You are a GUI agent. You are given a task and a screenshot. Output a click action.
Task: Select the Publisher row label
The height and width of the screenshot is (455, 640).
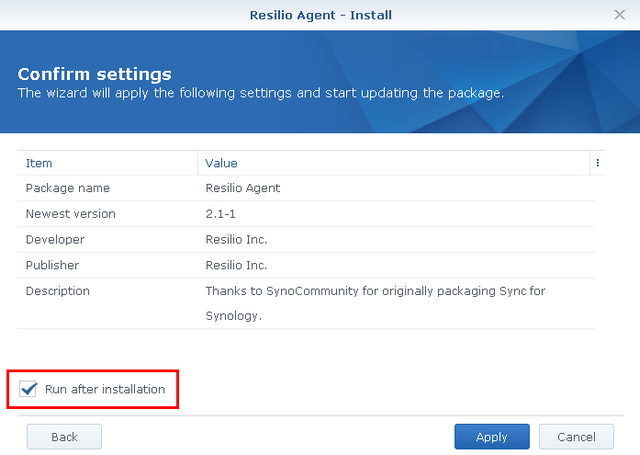click(x=52, y=266)
